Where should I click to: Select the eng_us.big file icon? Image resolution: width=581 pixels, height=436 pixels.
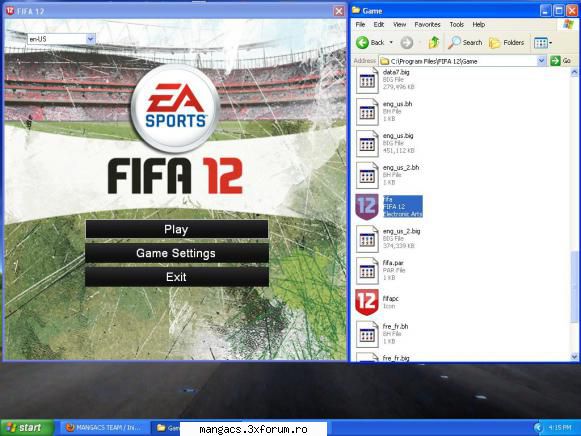click(x=367, y=144)
